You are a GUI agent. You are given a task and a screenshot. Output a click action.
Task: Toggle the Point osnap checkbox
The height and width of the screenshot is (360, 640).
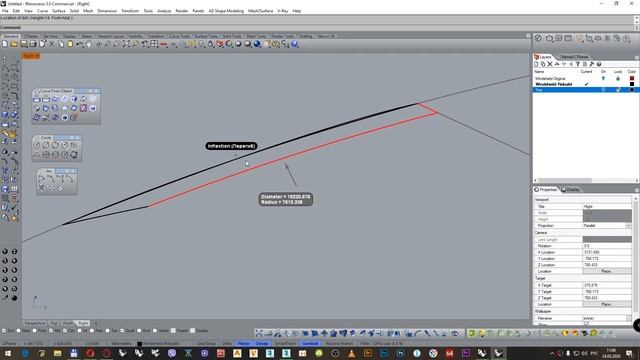35,331
